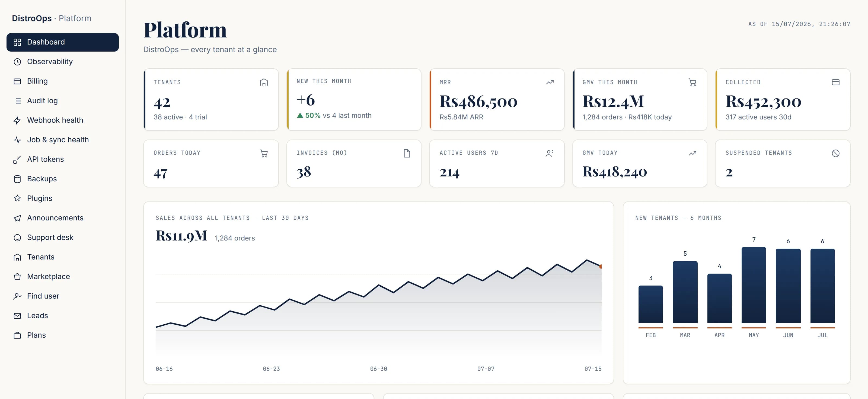Image resolution: width=868 pixels, height=399 pixels.
Task: Click the Observability clock icon
Action: click(17, 62)
